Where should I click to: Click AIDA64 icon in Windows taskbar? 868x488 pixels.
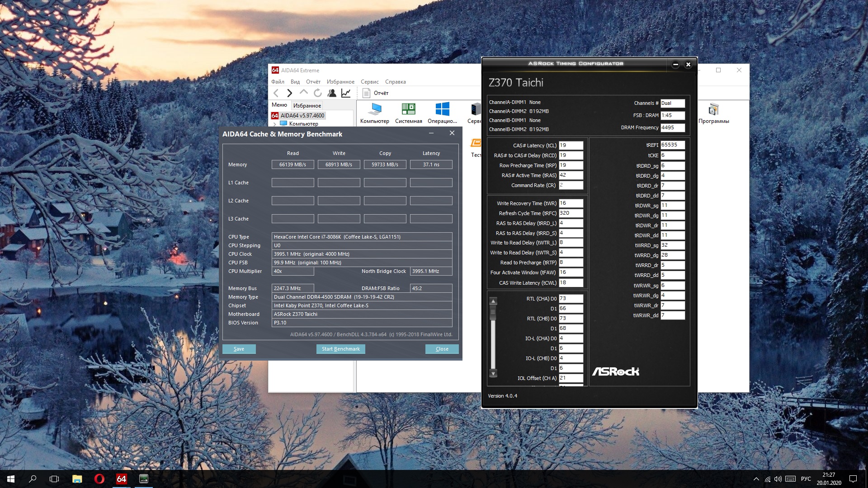(x=121, y=479)
